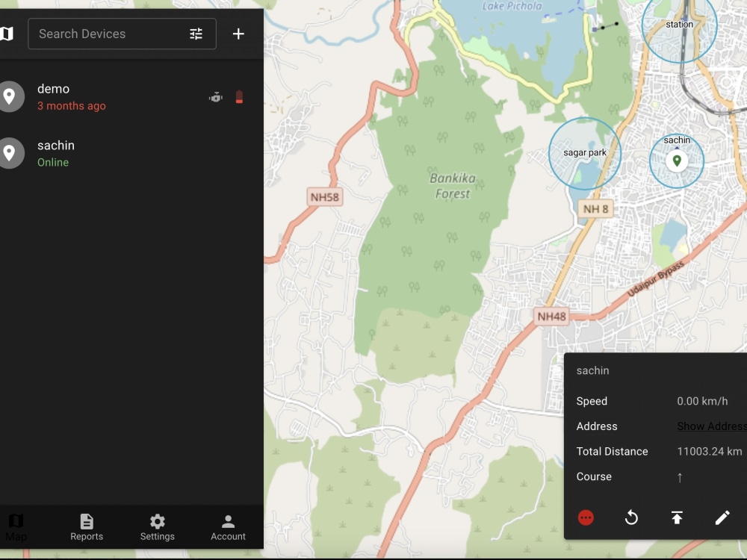The width and height of the screenshot is (747, 560).
Task: Switch to the Reports tab
Action: pos(87,526)
